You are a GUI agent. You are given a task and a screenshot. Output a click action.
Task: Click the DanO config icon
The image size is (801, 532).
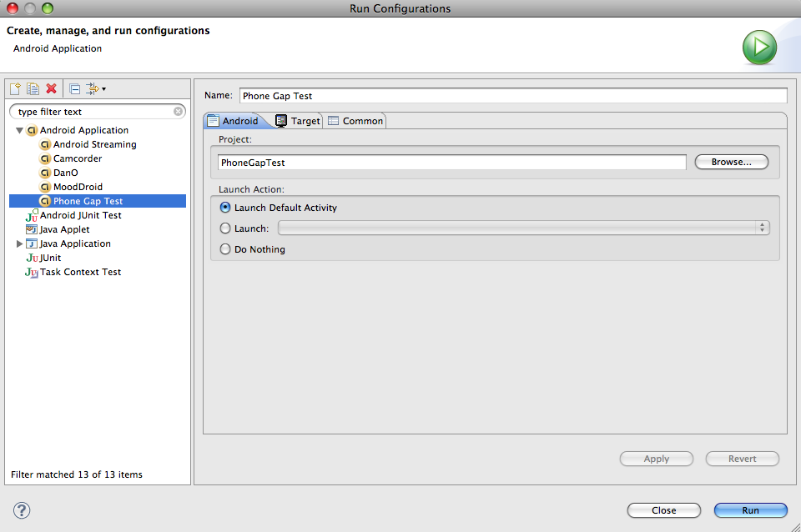(45, 173)
